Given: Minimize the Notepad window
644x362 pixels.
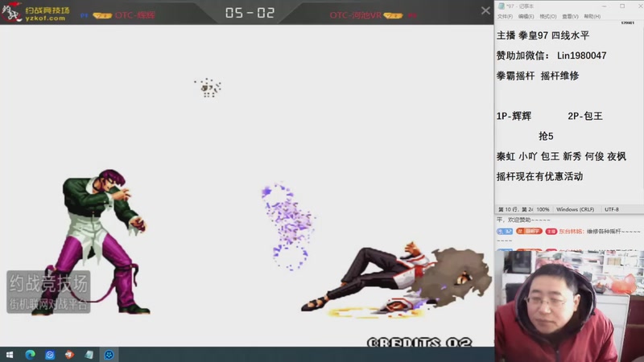Looking at the screenshot, I should click(605, 6).
